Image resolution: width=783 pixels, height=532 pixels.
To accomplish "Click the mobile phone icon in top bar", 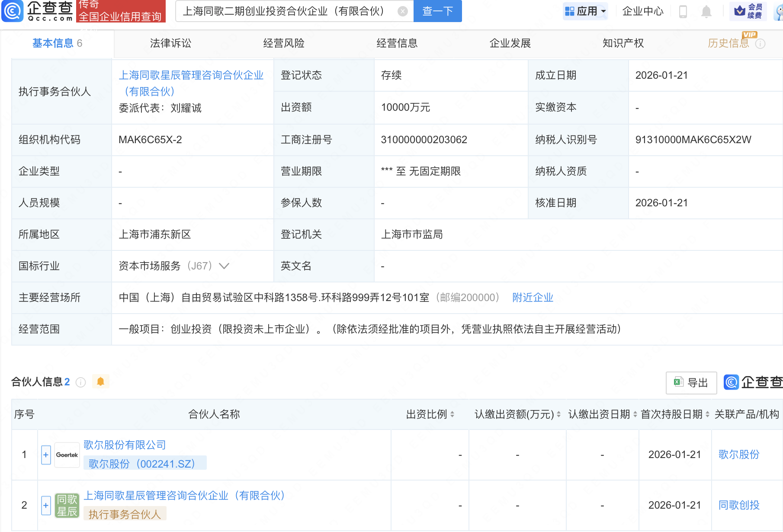I will pyautogui.click(x=684, y=12).
